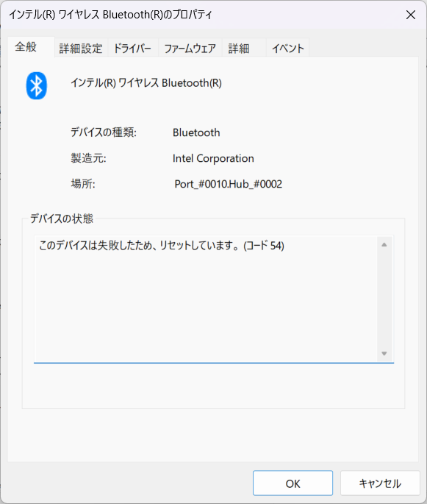Open the ドライバー tab
Image resolution: width=427 pixels, height=504 pixels.
(x=132, y=49)
